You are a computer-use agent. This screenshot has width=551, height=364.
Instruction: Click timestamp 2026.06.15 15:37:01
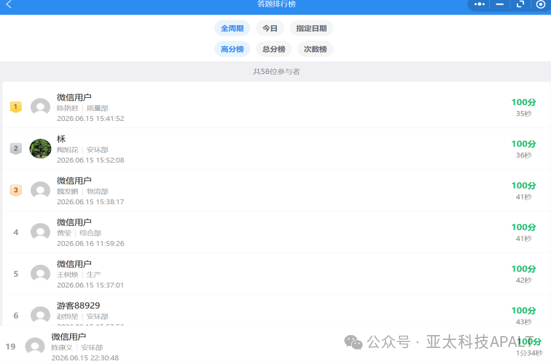click(x=90, y=285)
